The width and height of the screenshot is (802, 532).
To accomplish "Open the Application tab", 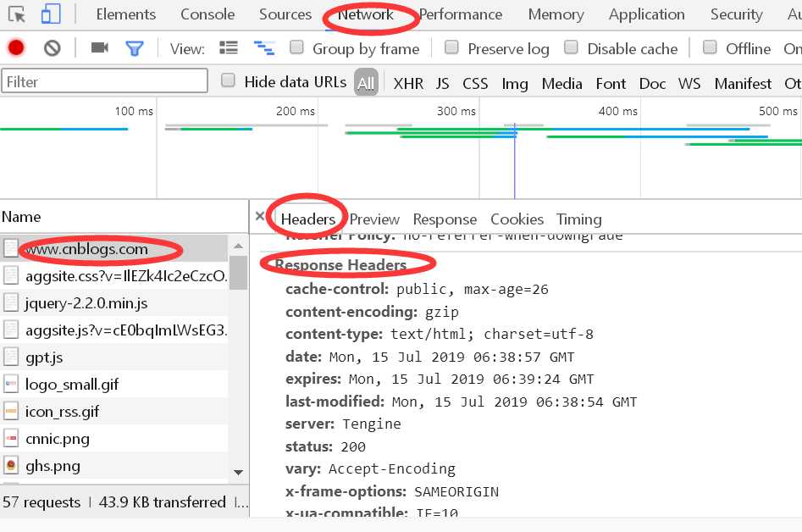I will coord(646,14).
